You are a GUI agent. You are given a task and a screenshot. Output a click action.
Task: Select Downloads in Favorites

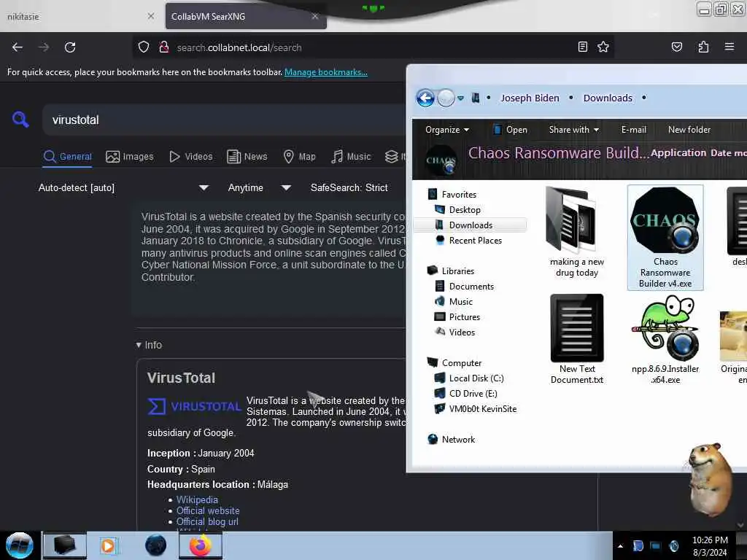[471, 225]
